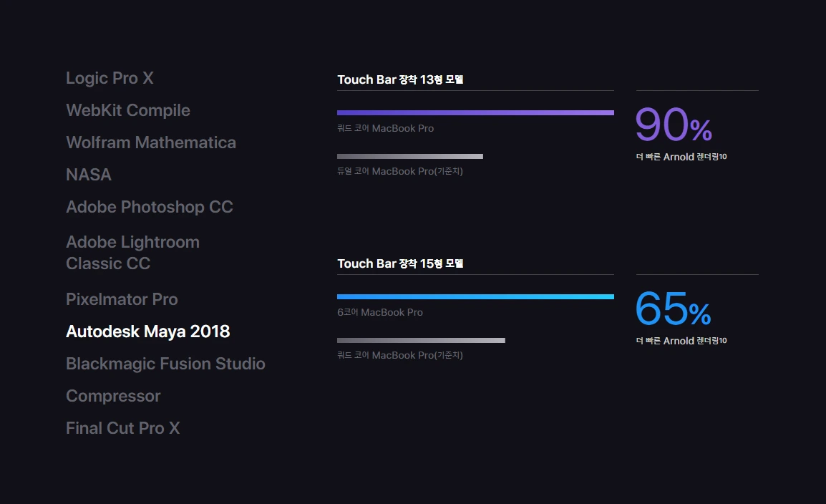826x504 pixels.
Task: Select Adobe Lightroom Classic CC
Action: (x=132, y=252)
